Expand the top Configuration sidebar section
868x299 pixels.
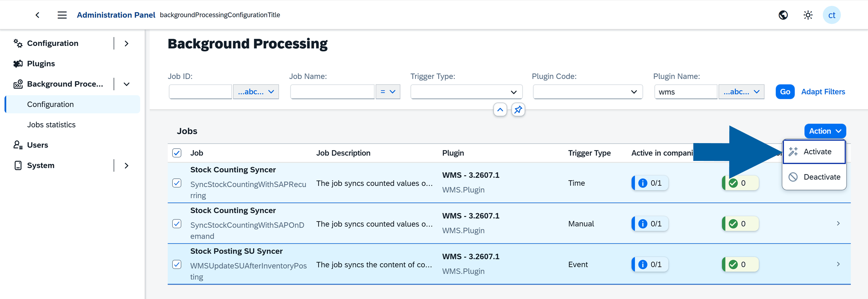tap(127, 43)
